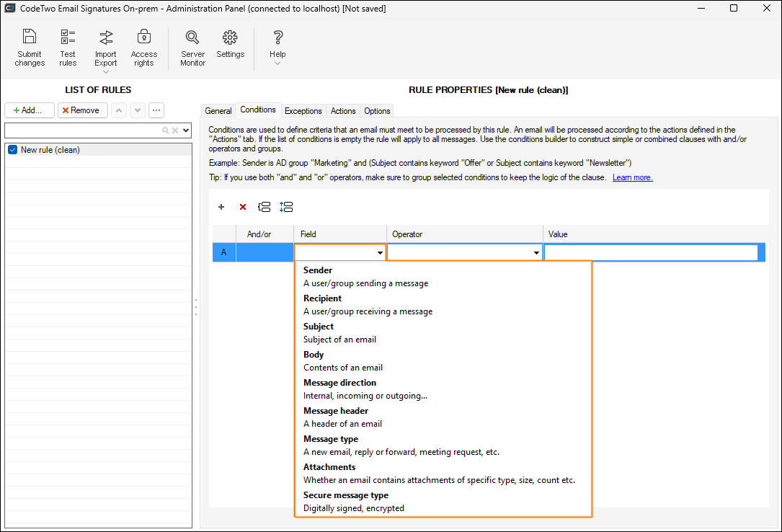
Task: Group conditions using the bracket icon
Action: pos(264,207)
